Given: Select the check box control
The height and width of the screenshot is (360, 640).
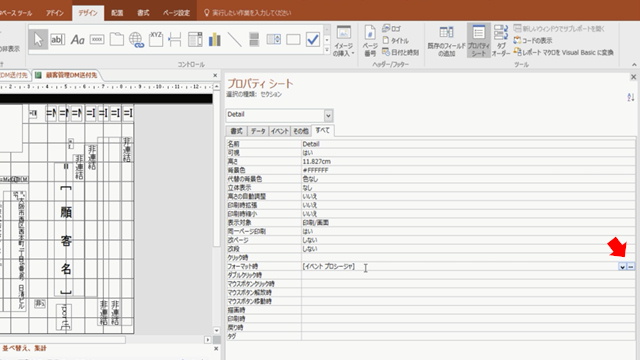Looking at the screenshot, I should (313, 40).
